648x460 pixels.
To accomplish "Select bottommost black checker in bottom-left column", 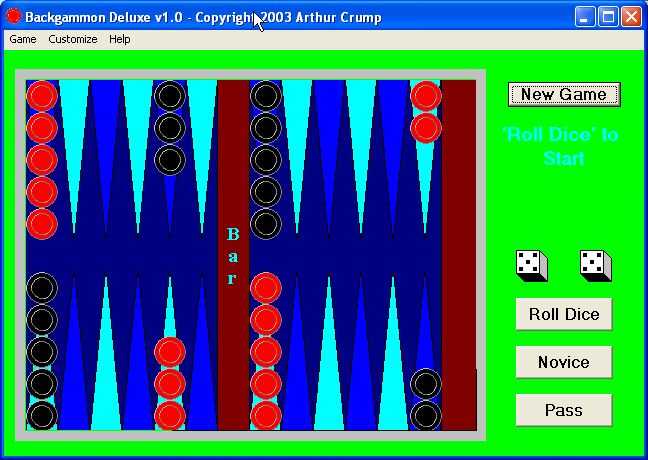I will coord(42,416).
